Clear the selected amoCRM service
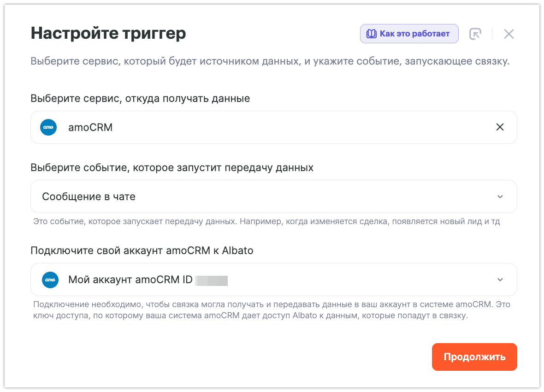 [500, 127]
